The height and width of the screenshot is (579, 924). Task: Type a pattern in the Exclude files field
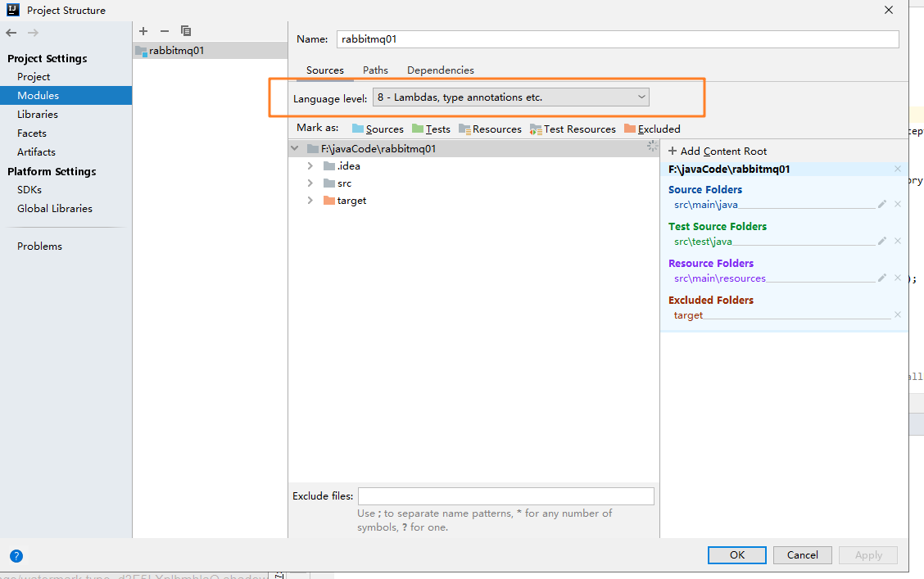tap(505, 495)
